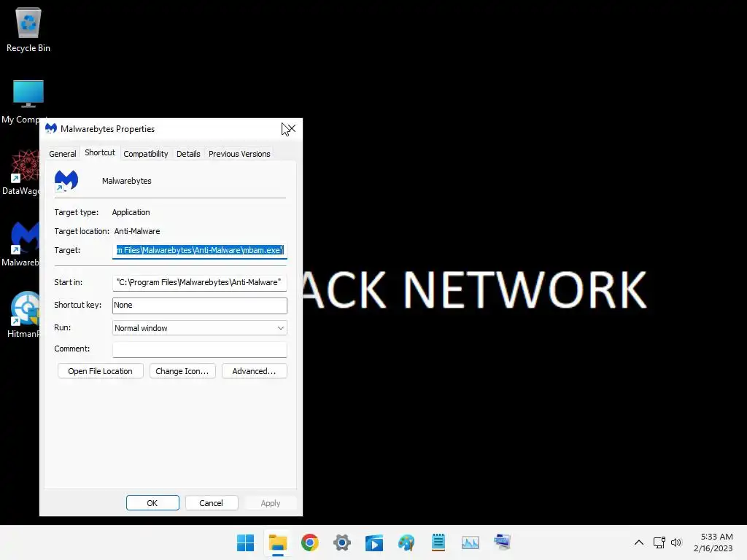This screenshot has width=747, height=560.
Task: Click into the empty Comment field
Action: (200, 349)
